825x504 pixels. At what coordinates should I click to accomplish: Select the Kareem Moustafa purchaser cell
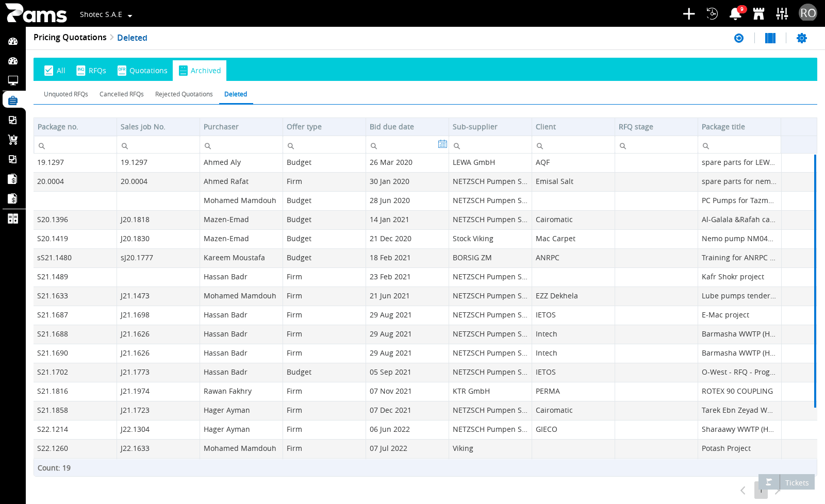pos(241,258)
